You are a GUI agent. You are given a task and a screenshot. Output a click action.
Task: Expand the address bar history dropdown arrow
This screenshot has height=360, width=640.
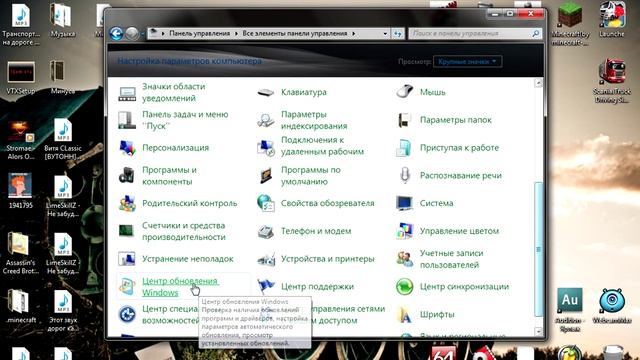click(x=385, y=33)
